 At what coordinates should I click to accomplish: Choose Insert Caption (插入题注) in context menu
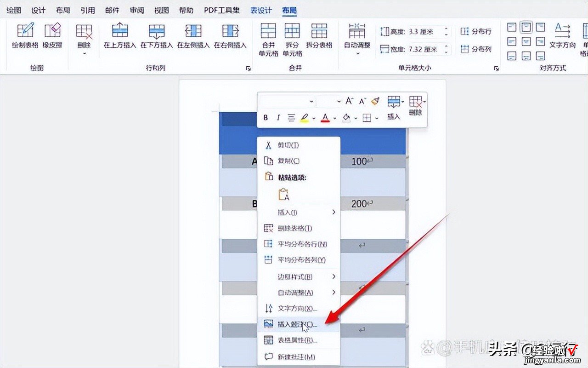coord(299,324)
